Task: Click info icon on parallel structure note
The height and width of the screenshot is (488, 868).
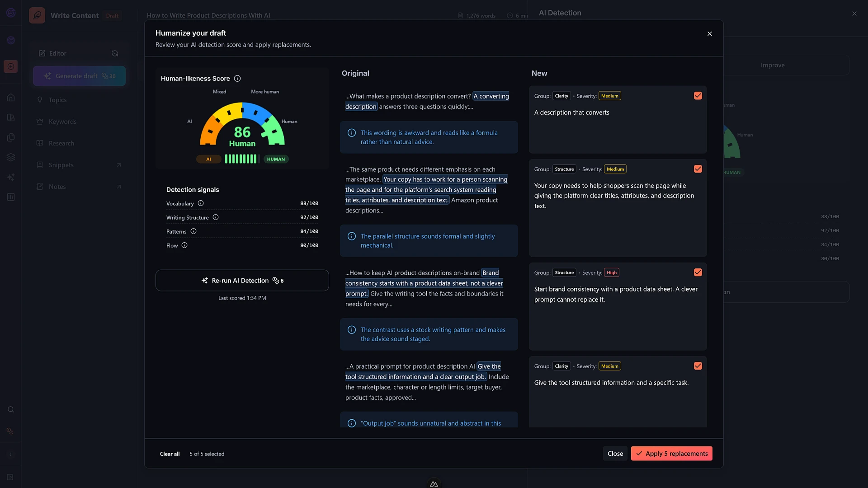Action: tap(352, 236)
